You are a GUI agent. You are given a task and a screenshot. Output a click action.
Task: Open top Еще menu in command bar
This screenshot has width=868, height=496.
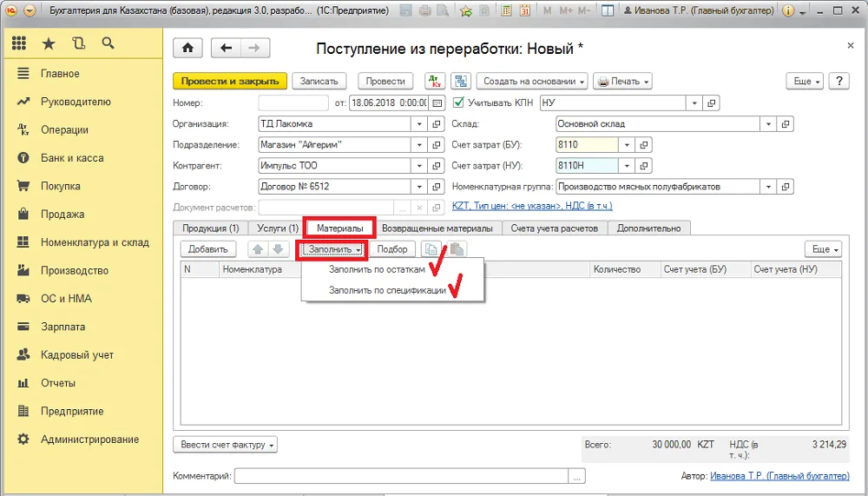805,81
